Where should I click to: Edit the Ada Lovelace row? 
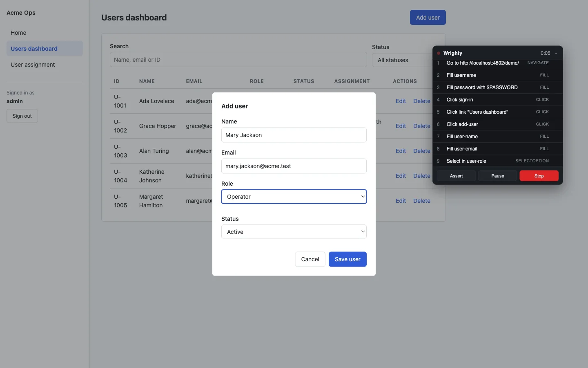pos(401,101)
